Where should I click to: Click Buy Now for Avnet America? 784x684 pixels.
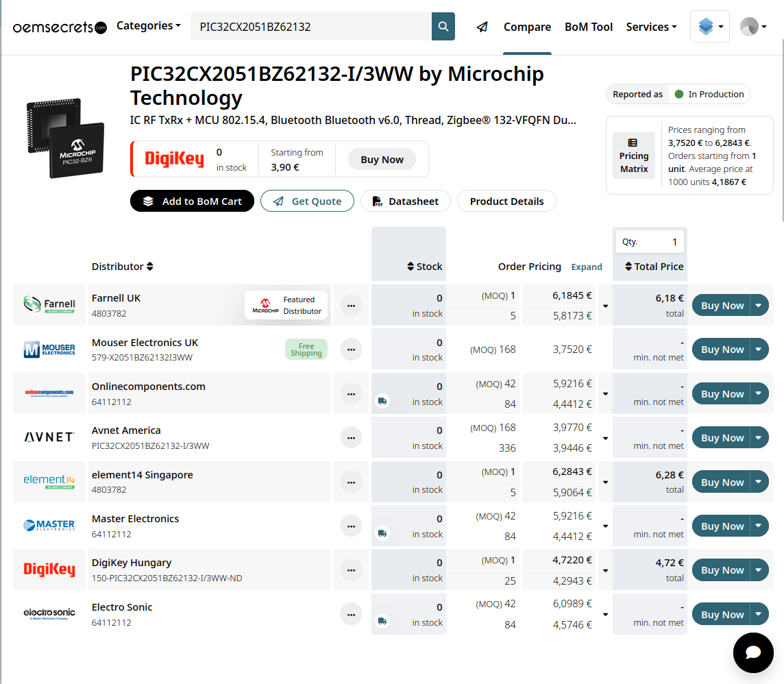click(722, 438)
